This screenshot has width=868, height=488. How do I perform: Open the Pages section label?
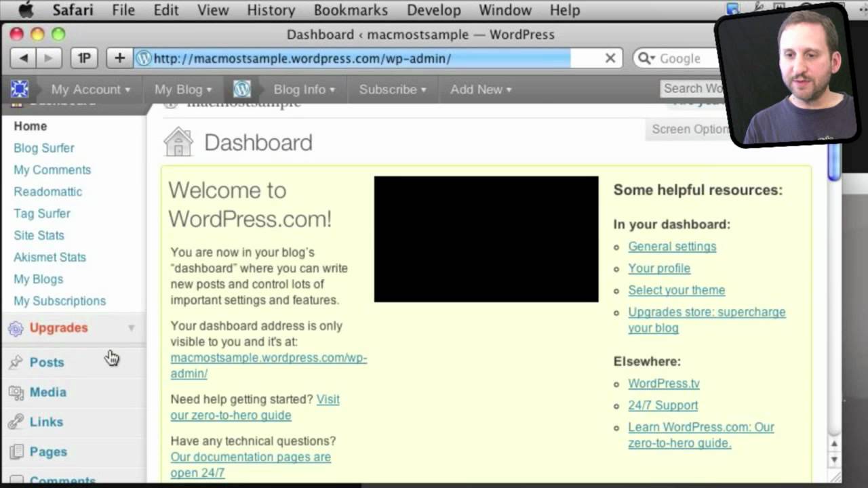click(x=48, y=451)
